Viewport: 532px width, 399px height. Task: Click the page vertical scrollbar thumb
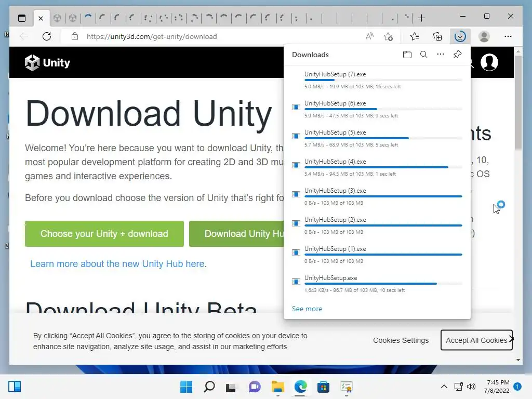coord(518,102)
